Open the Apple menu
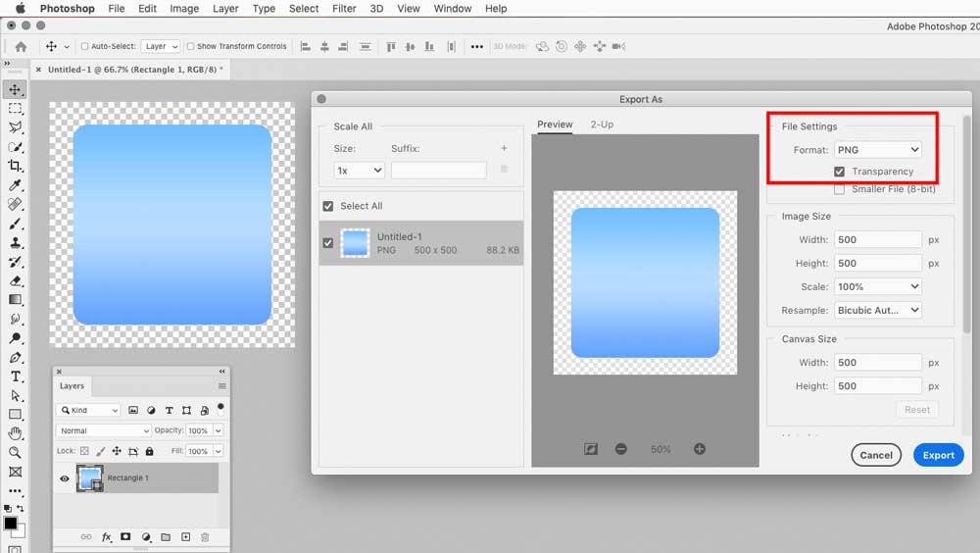Image resolution: width=980 pixels, height=553 pixels. [x=20, y=8]
